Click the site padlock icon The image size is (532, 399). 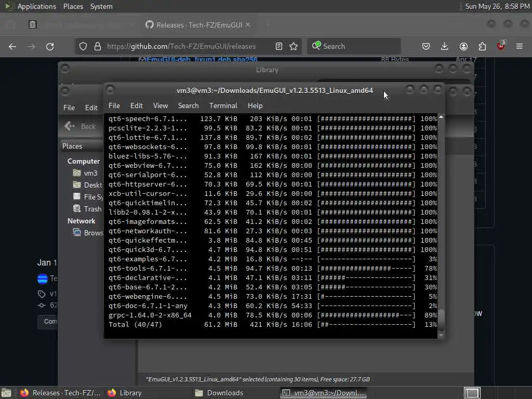point(98,46)
